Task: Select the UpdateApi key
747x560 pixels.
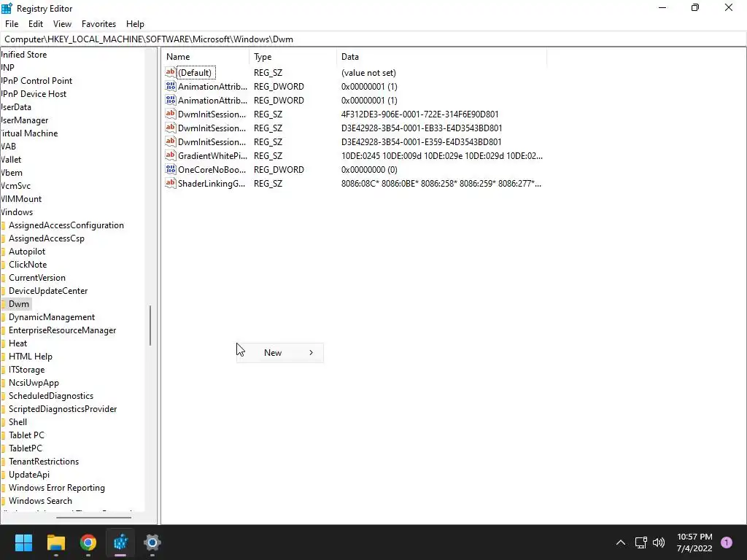Action: (29, 475)
